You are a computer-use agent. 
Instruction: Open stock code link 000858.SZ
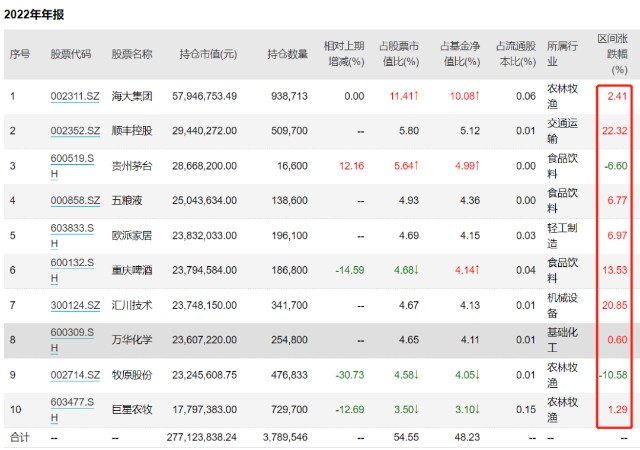pos(75,200)
